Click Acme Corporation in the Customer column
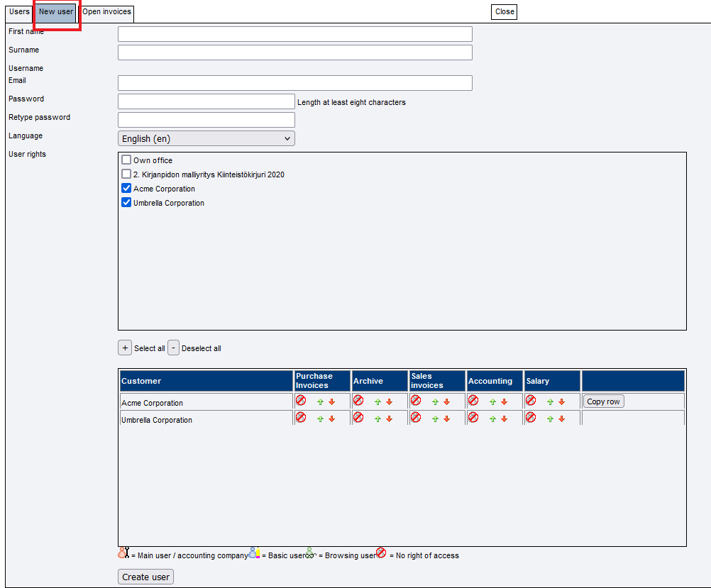 [x=152, y=403]
